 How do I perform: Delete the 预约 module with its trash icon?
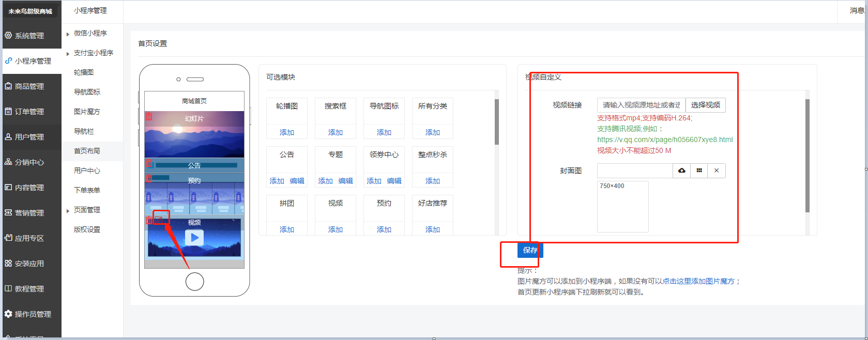[x=149, y=179]
